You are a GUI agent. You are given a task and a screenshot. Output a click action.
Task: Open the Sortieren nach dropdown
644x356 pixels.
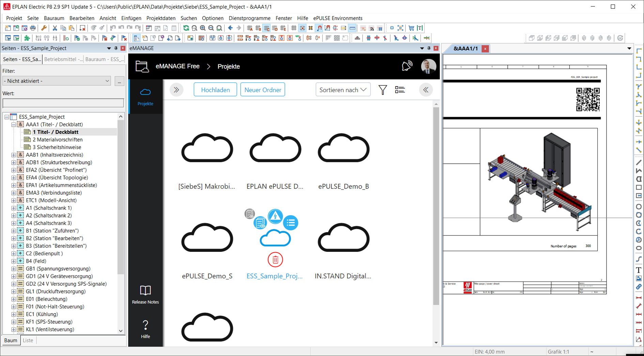(x=343, y=90)
